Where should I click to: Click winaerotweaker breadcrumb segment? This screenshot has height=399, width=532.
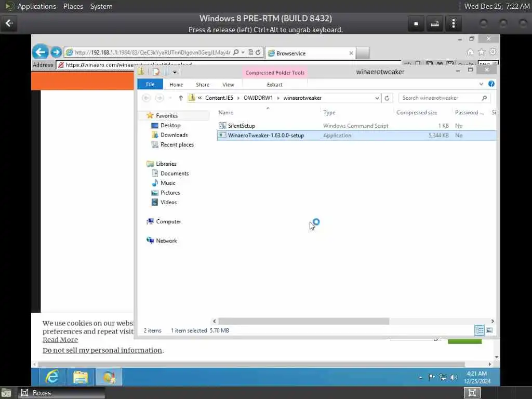tap(302, 98)
